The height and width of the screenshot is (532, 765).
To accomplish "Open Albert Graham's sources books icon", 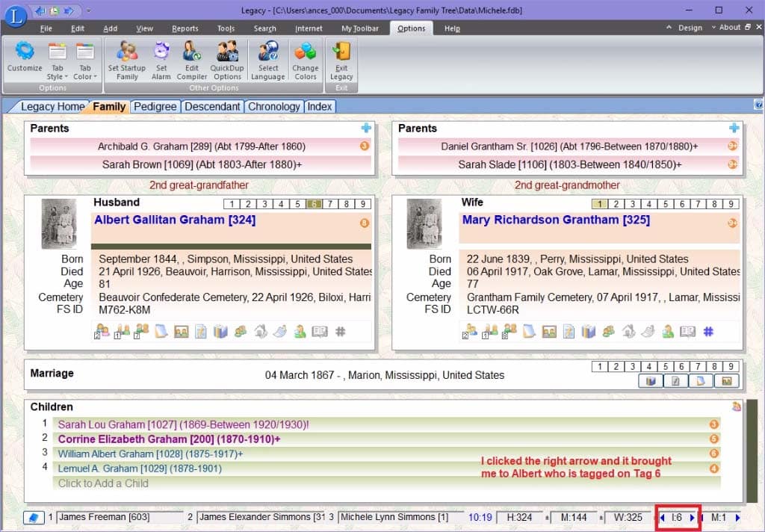I will (x=220, y=332).
